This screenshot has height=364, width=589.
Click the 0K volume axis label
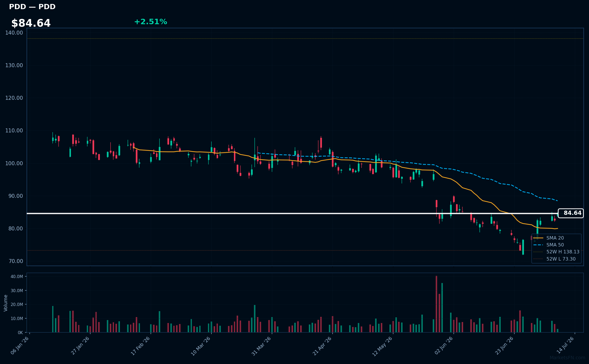click(20, 332)
